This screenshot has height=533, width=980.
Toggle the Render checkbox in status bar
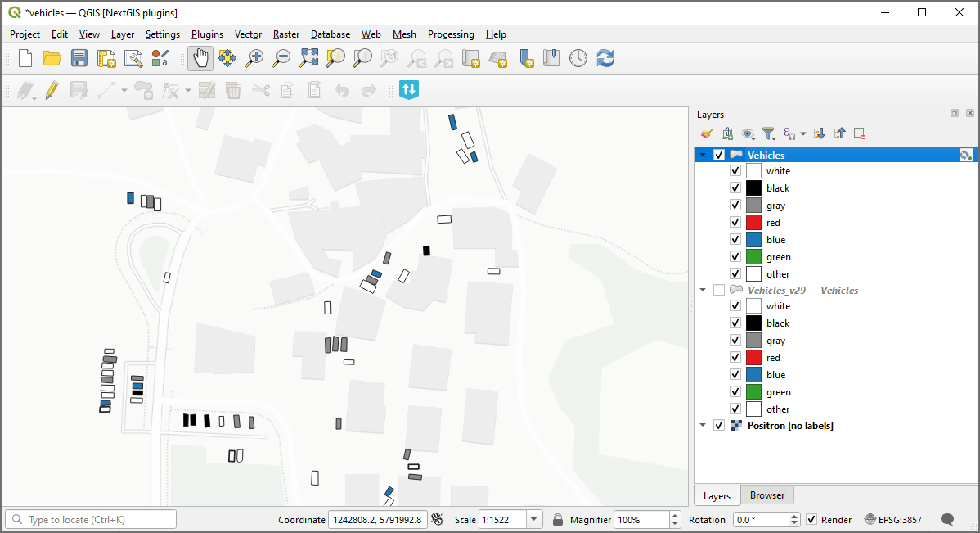click(811, 520)
